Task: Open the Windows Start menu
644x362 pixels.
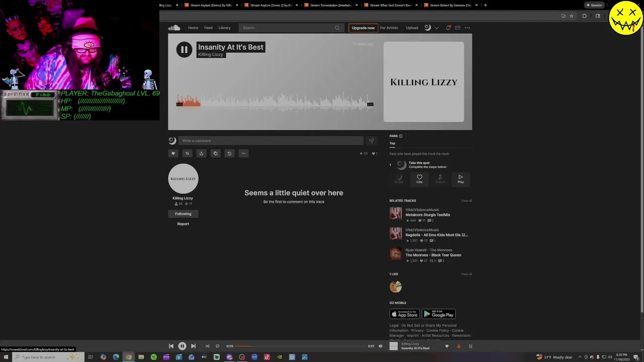Action: 6,357
